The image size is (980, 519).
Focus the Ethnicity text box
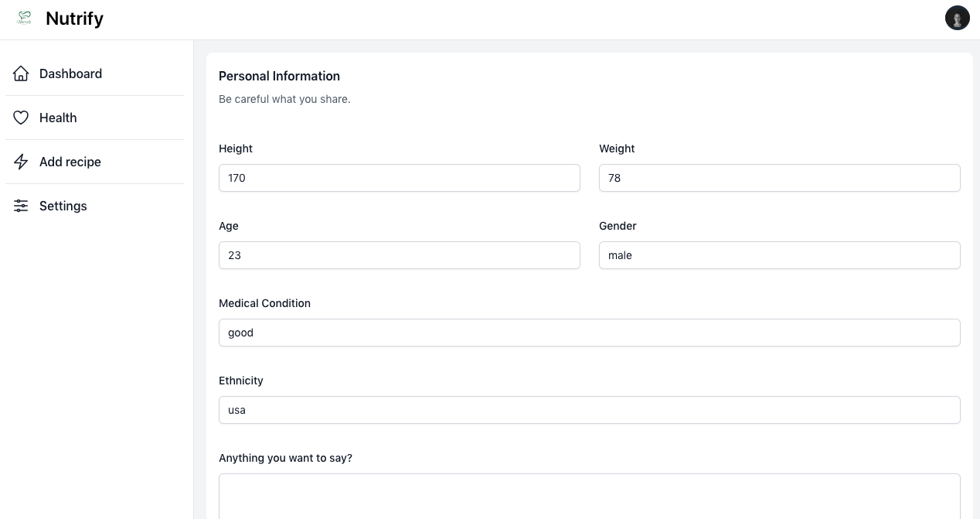click(589, 410)
